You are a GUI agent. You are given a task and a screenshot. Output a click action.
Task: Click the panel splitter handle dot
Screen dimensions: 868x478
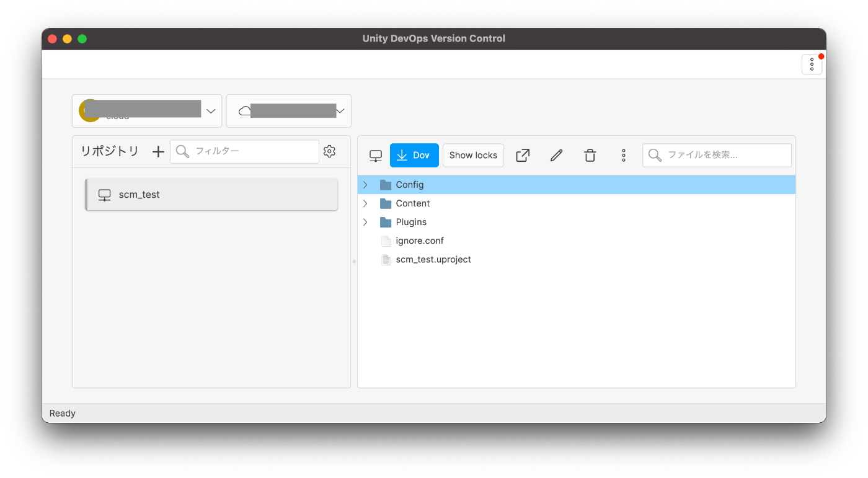click(x=354, y=262)
